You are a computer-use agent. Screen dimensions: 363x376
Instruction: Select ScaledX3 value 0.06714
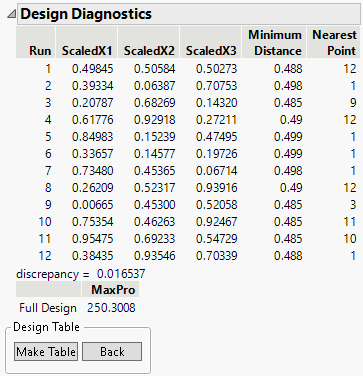click(217, 171)
